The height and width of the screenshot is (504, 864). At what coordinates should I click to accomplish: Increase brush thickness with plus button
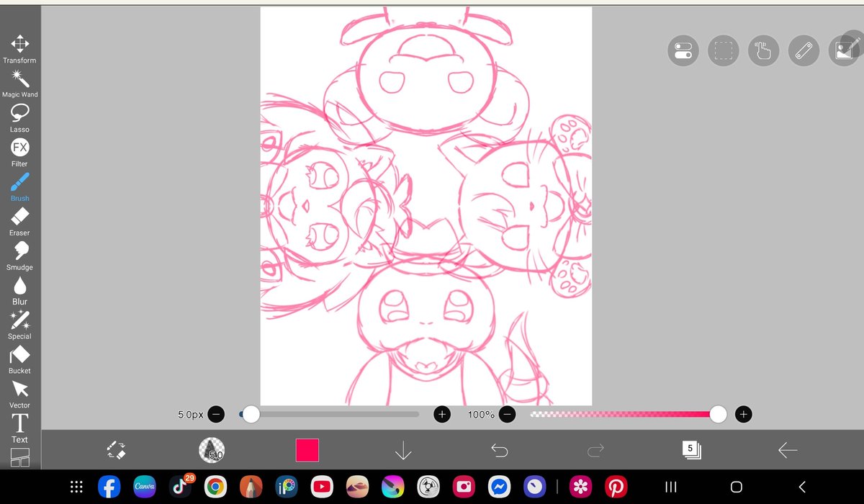[x=442, y=415]
